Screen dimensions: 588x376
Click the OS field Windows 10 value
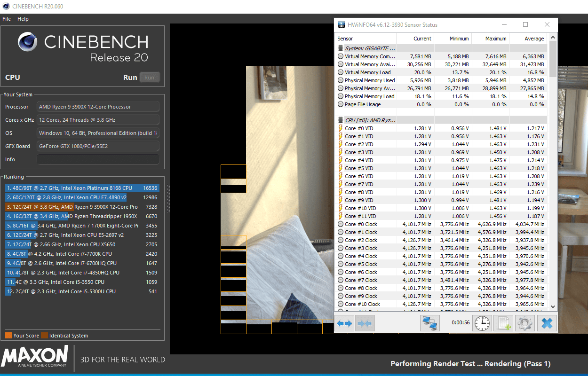click(98, 133)
